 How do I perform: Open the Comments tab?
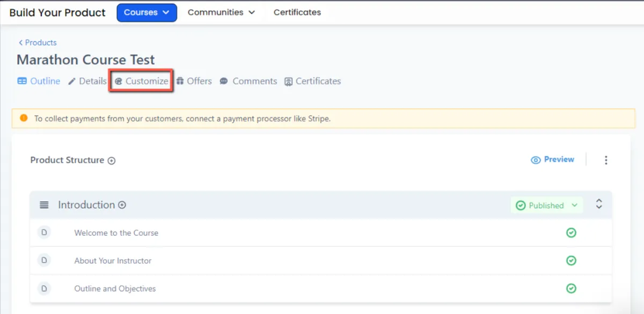pyautogui.click(x=248, y=81)
